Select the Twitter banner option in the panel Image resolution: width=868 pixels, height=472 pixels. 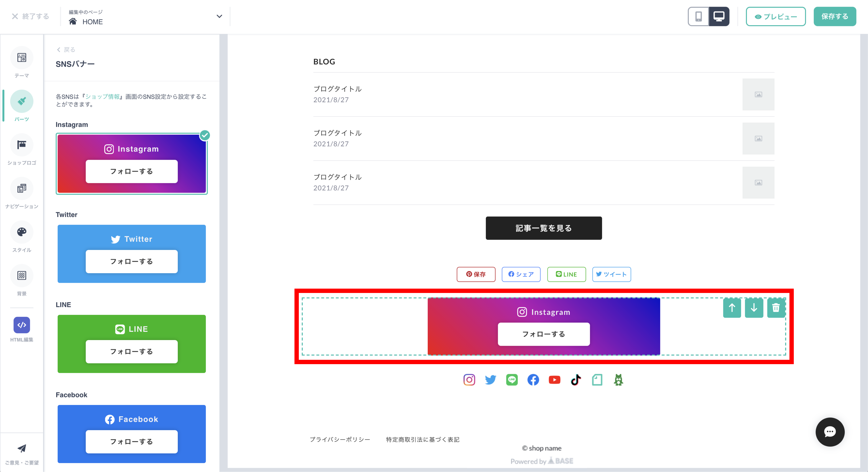(132, 254)
